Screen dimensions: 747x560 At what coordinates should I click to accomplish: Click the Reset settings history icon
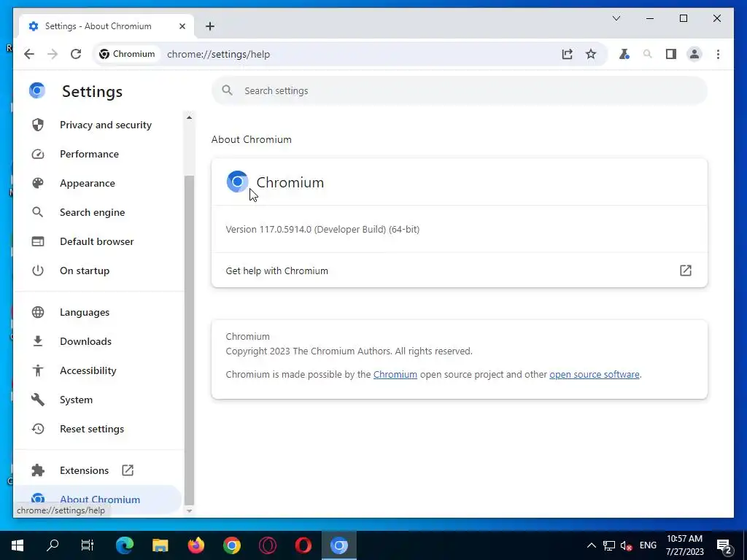38,429
